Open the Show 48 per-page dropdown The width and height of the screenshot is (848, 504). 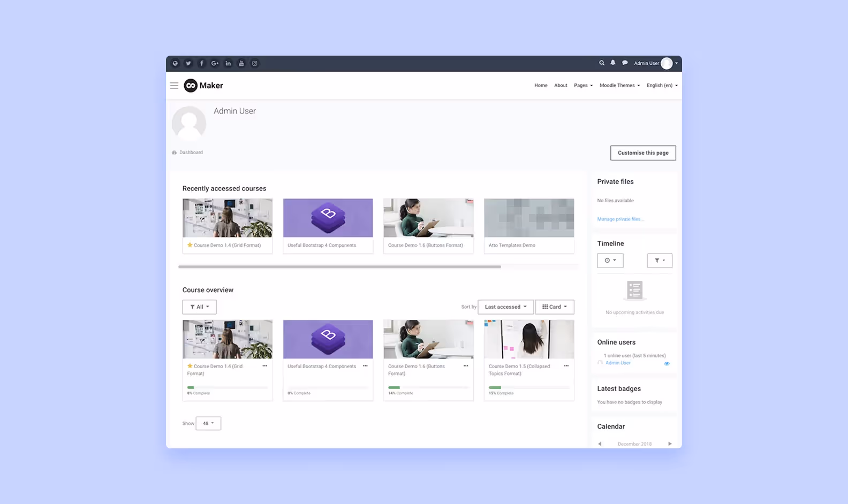point(208,423)
